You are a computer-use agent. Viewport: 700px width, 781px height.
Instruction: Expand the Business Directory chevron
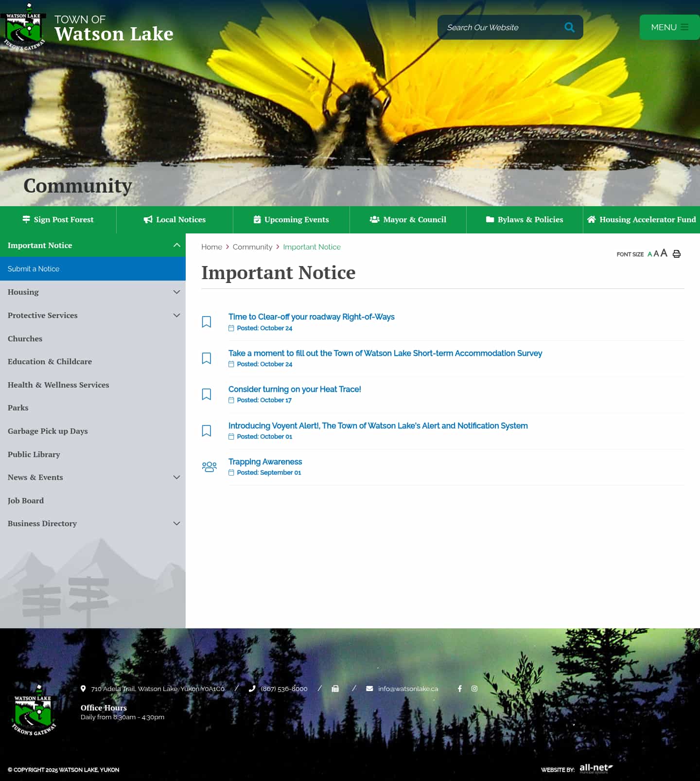[177, 523]
